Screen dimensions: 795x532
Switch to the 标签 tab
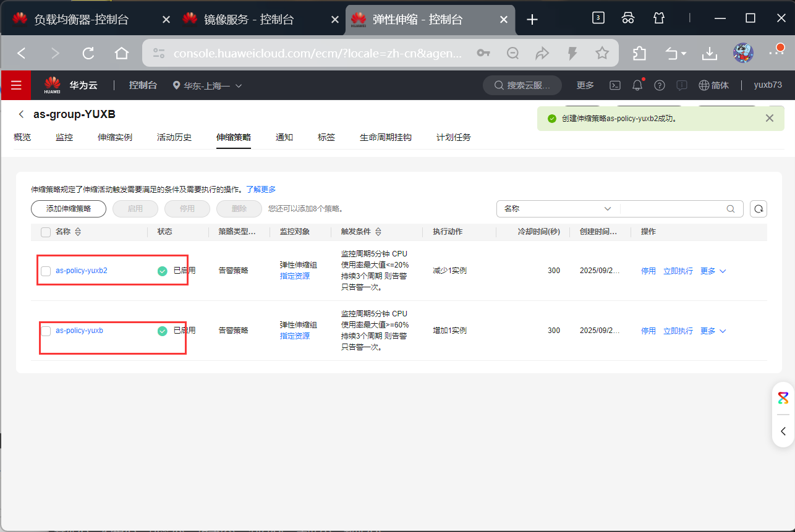(326, 137)
